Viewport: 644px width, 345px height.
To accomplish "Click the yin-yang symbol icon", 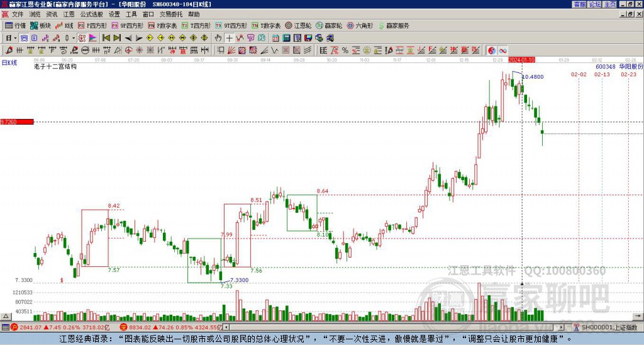I will (492, 50).
